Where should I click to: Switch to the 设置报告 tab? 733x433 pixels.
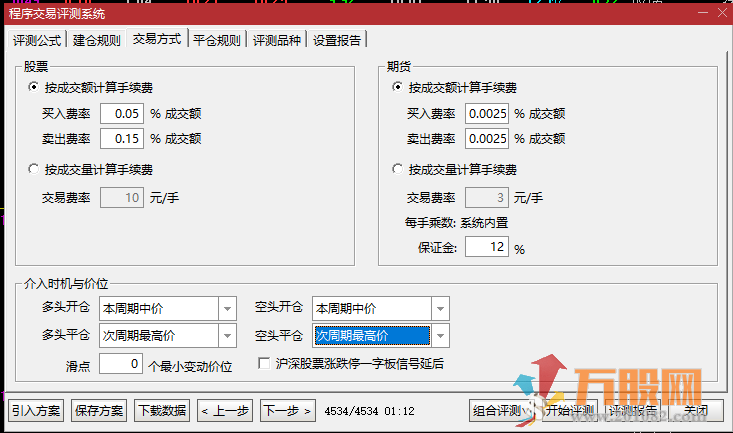(x=337, y=40)
